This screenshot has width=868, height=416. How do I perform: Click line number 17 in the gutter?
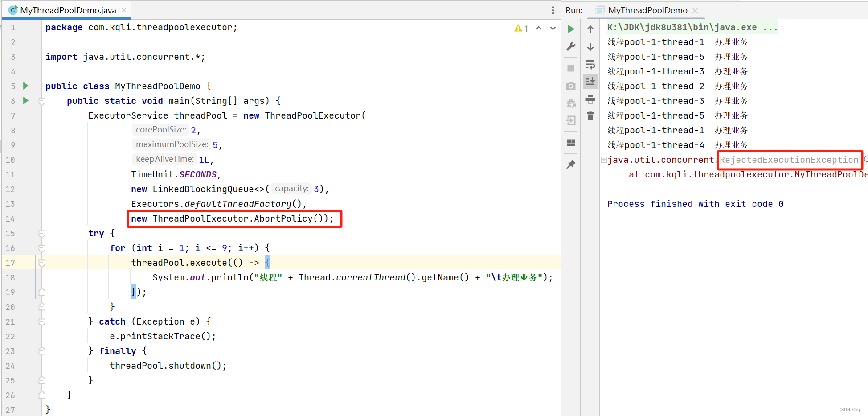10,263
